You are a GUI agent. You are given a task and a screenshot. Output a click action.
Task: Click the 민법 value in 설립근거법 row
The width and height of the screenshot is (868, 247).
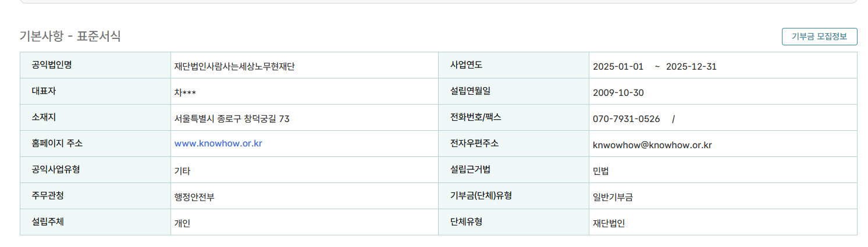601,171
